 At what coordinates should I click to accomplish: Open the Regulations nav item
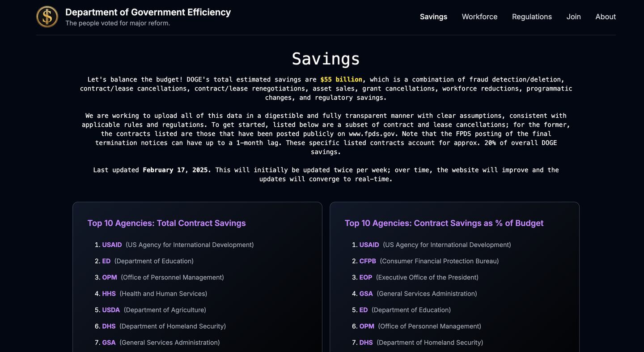click(x=532, y=17)
